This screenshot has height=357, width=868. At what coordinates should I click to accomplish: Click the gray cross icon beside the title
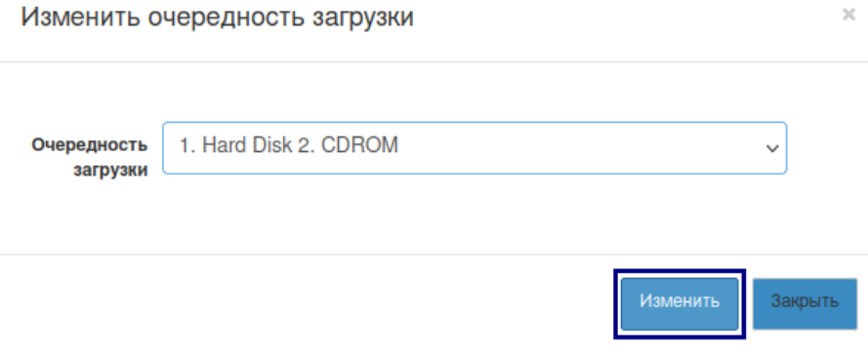pos(848,15)
